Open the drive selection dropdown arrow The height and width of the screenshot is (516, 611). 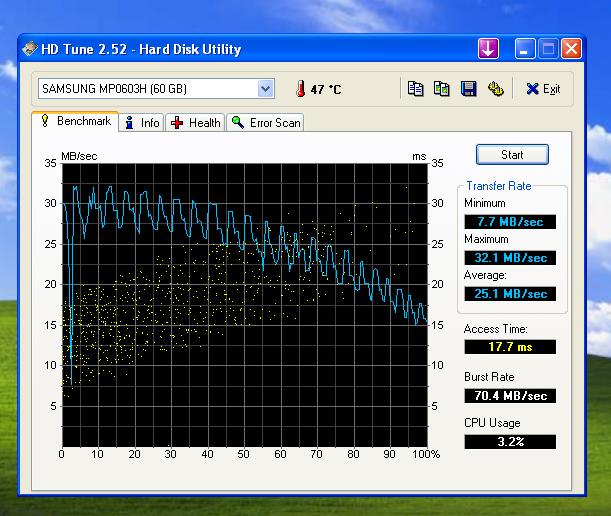(265, 89)
